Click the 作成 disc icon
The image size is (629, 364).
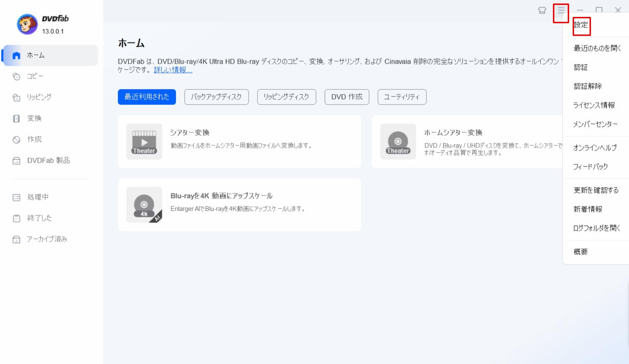click(x=16, y=140)
